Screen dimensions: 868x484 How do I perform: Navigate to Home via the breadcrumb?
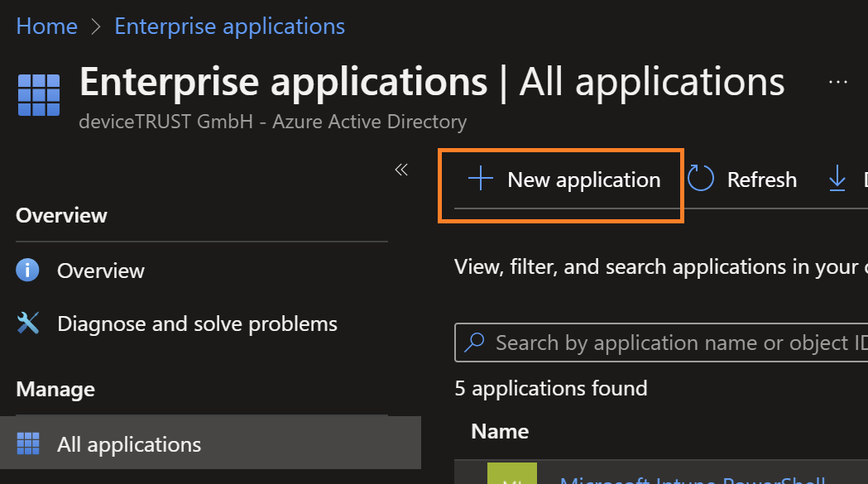point(46,26)
